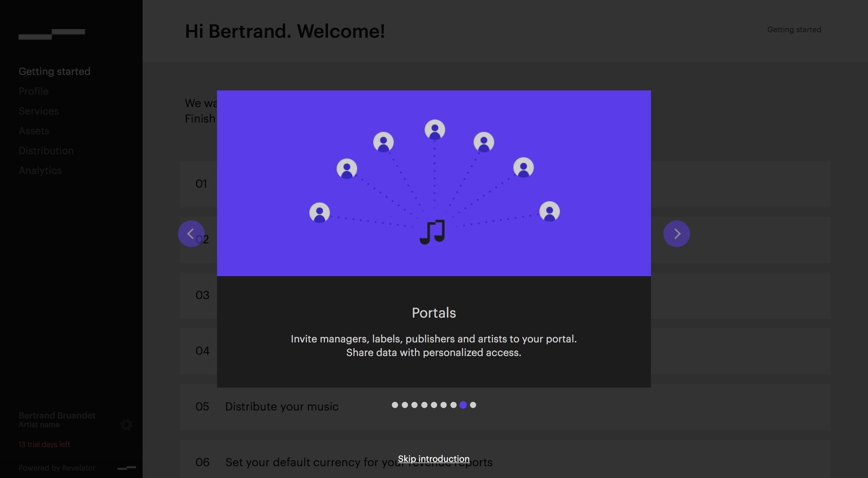
Task: Jump to the first slide pagination dot
Action: 395,405
